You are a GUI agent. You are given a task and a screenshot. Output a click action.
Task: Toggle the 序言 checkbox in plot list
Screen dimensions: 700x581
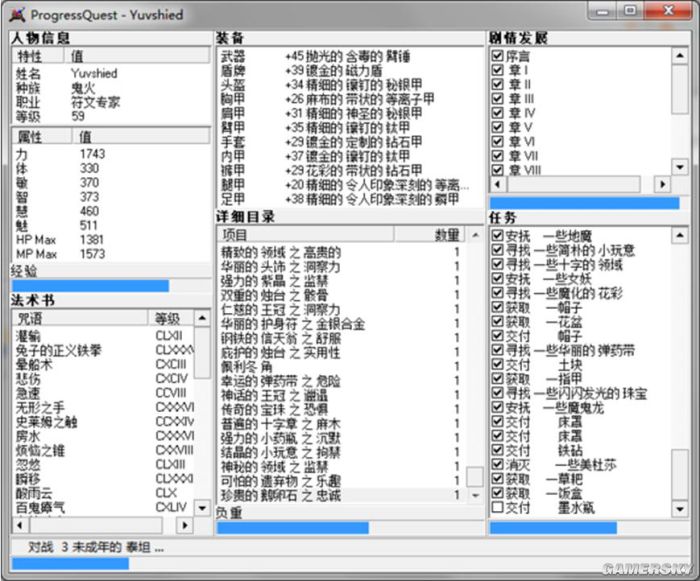[497, 55]
